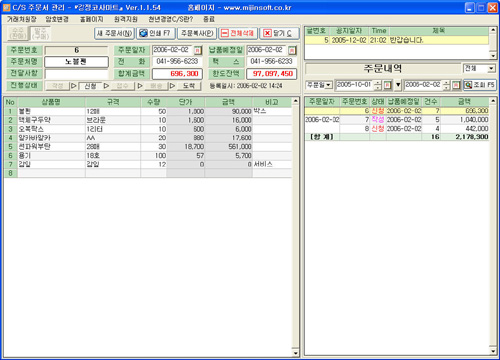Screen dimensions: 500x360
Task: Click down arrow of order history scrollbar
Action: pos(494,351)
